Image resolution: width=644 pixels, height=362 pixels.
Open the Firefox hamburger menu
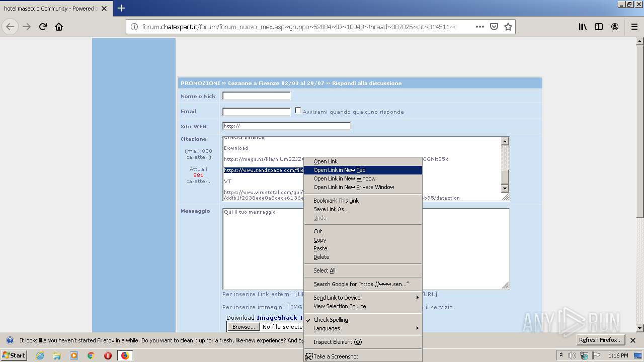tap(634, 27)
